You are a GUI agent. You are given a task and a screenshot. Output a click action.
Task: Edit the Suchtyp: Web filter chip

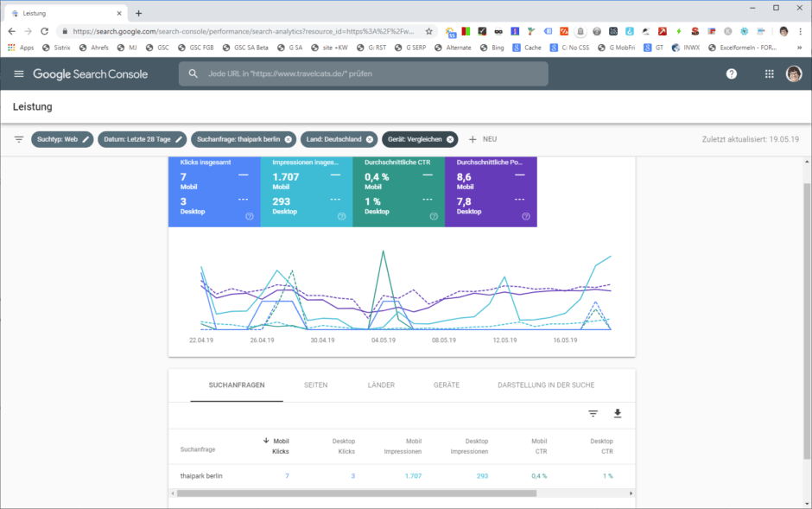tap(62, 139)
